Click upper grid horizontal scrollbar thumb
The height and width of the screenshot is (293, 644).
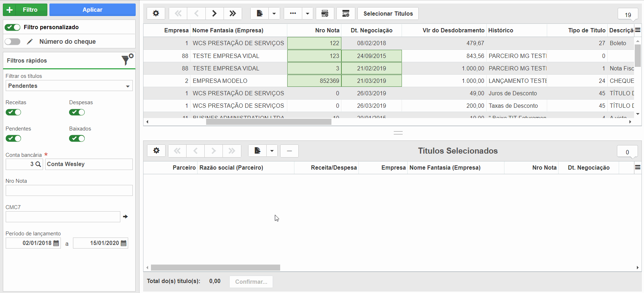[x=269, y=122]
